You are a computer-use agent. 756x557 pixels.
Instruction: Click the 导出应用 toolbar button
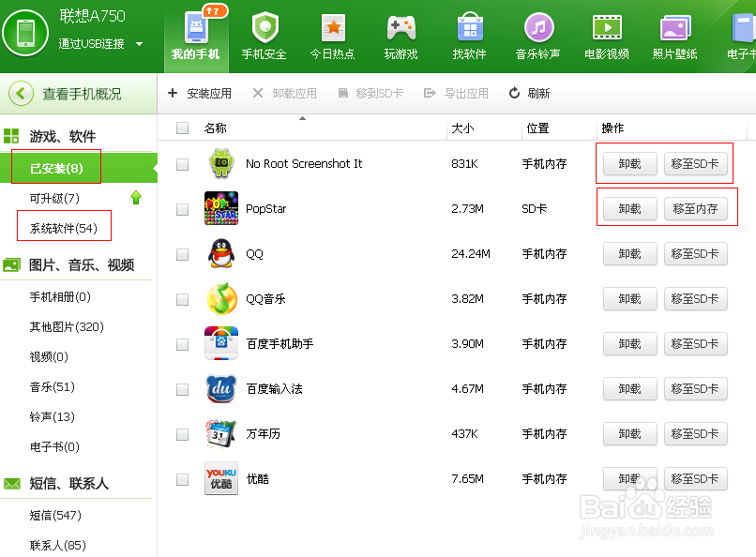[456, 93]
